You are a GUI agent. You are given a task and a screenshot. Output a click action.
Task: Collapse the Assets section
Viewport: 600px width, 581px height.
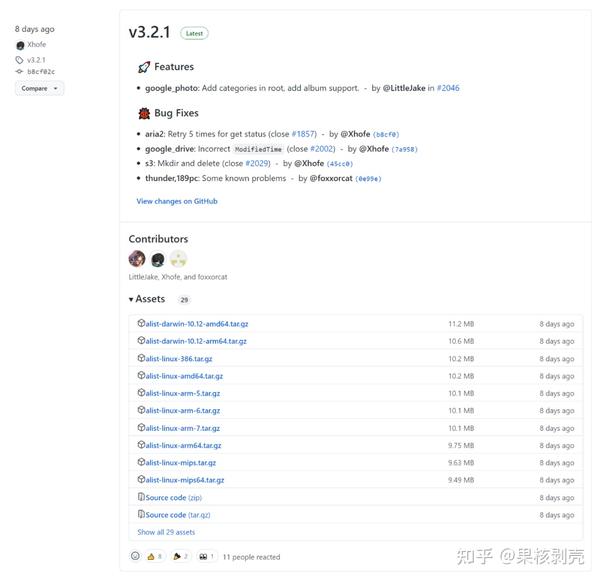click(x=147, y=299)
